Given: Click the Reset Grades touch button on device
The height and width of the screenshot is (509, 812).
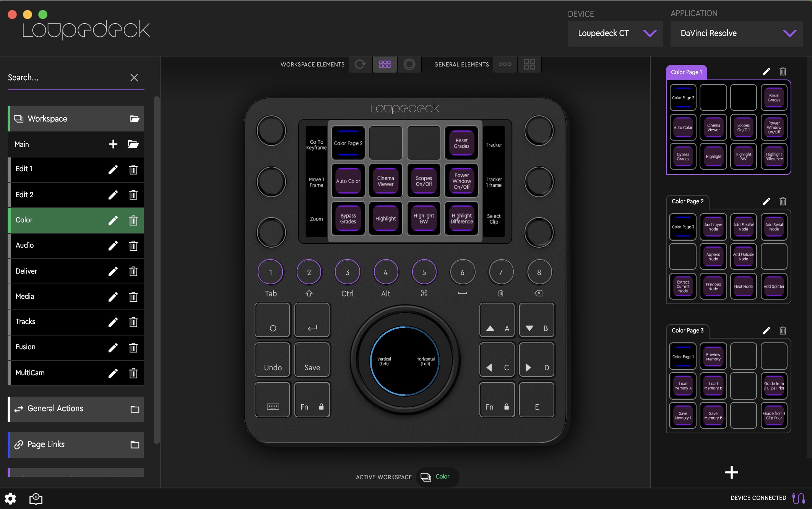Looking at the screenshot, I should click(x=461, y=143).
